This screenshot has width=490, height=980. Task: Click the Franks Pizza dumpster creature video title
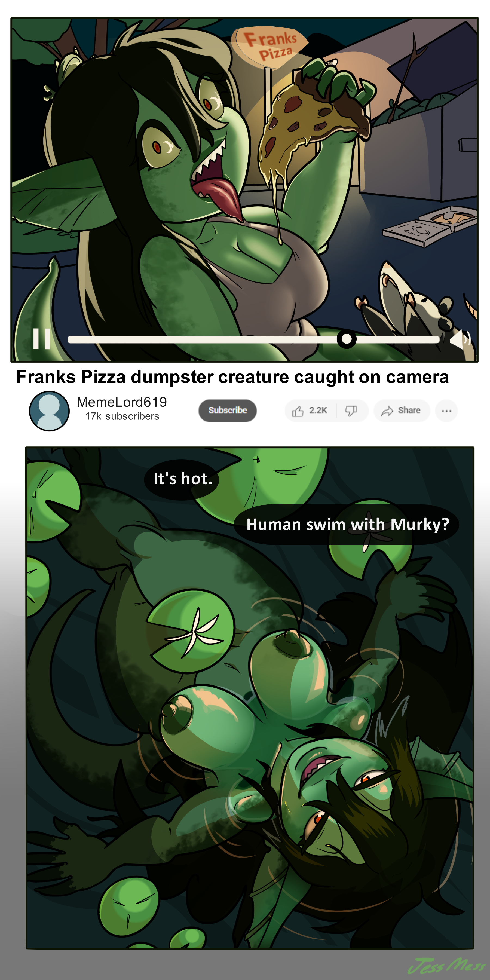pos(232,377)
